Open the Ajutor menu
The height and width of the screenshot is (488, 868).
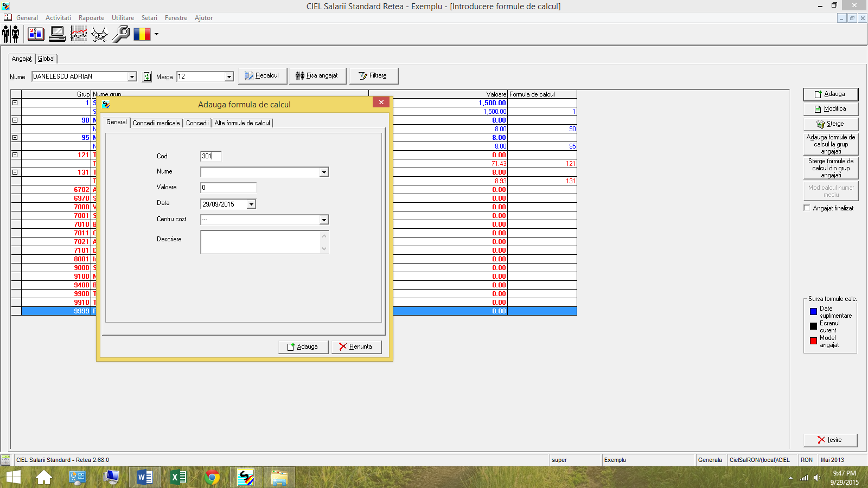click(203, 18)
